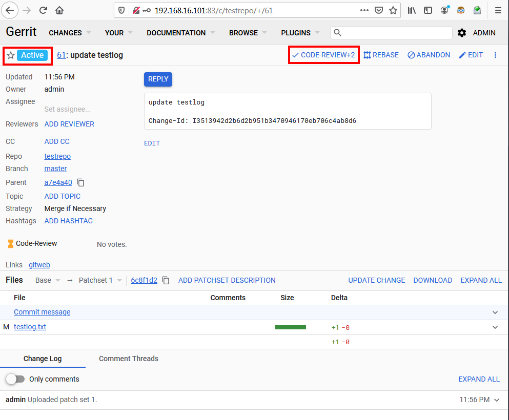Go back with the browser back arrow
Image resolution: width=509 pixels, height=420 pixels.
(10, 10)
